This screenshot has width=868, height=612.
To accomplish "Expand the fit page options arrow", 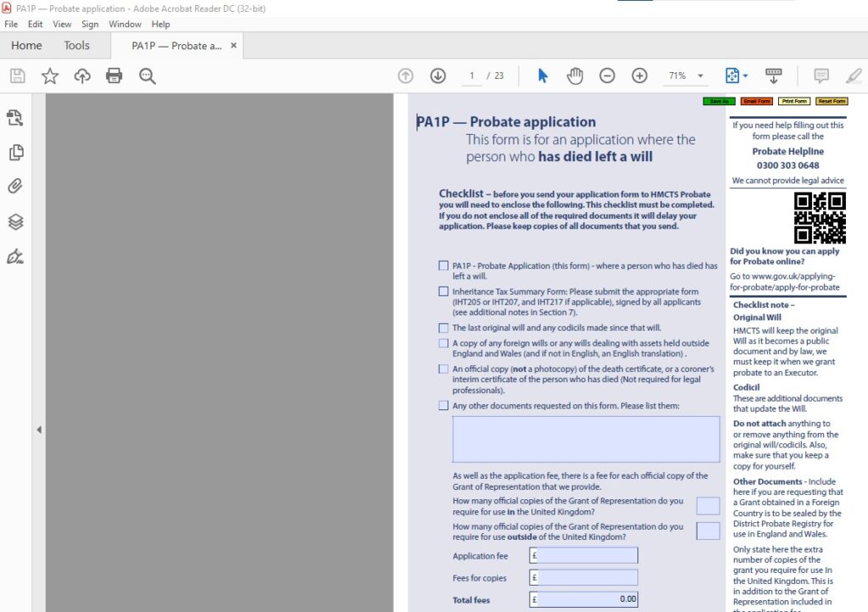I will tap(745, 75).
